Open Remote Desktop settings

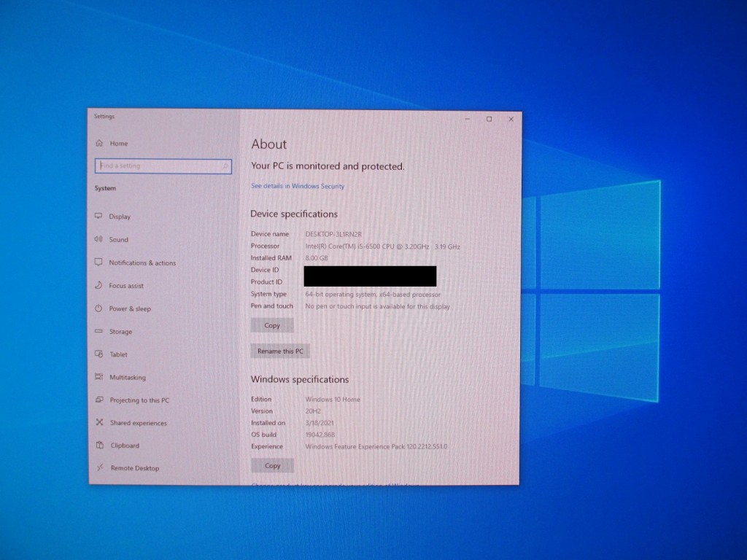pyautogui.click(x=134, y=468)
